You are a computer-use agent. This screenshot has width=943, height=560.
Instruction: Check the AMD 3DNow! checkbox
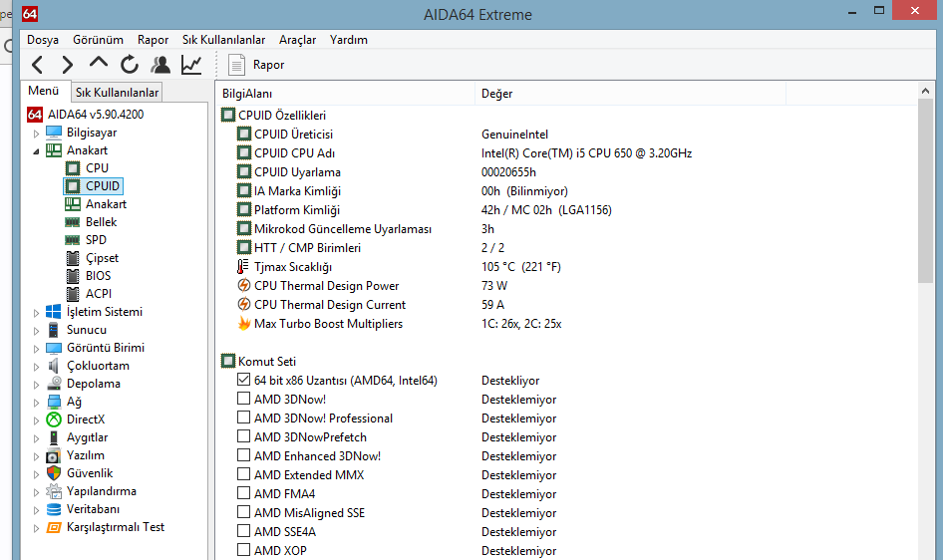(244, 400)
